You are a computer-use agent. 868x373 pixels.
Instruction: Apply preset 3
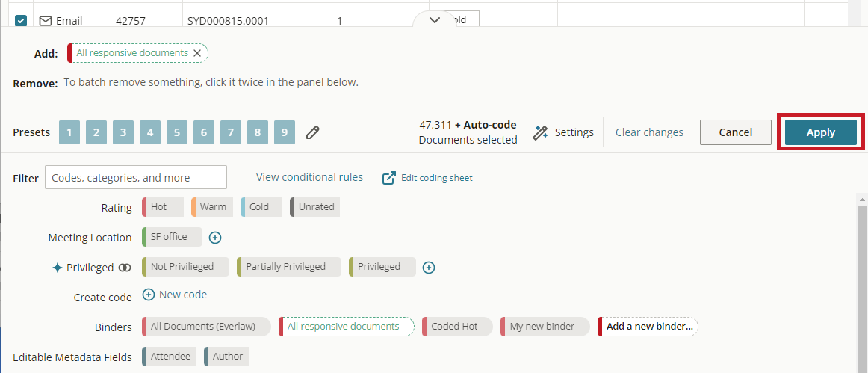pyautogui.click(x=123, y=132)
